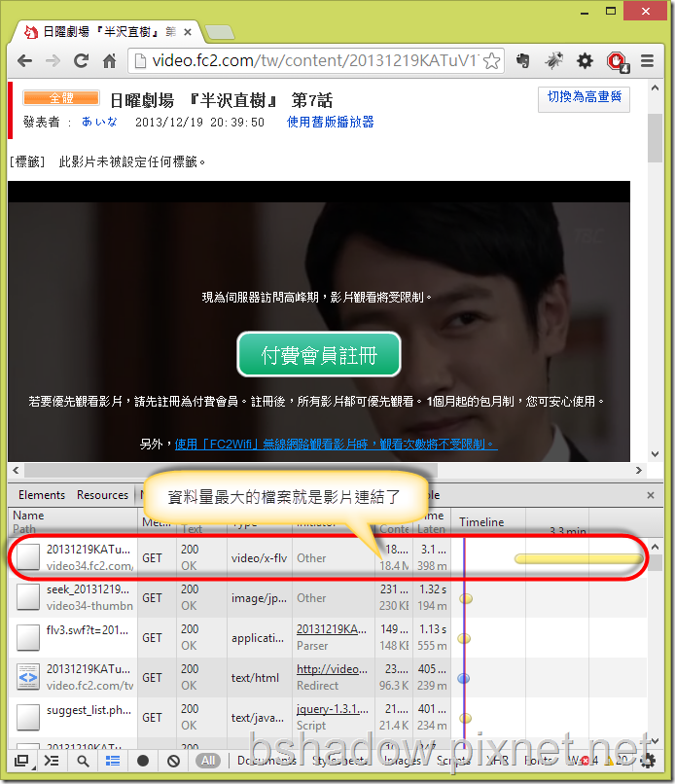The width and height of the screenshot is (675, 784).
Task: Open a new browser tab
Action: pos(220,32)
